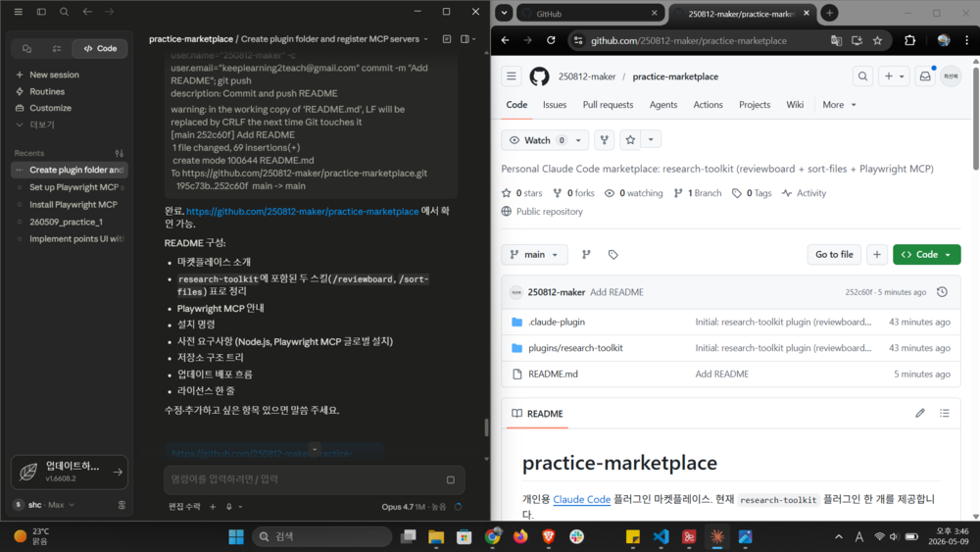Open GitHub notifications inbox icon

click(x=925, y=76)
